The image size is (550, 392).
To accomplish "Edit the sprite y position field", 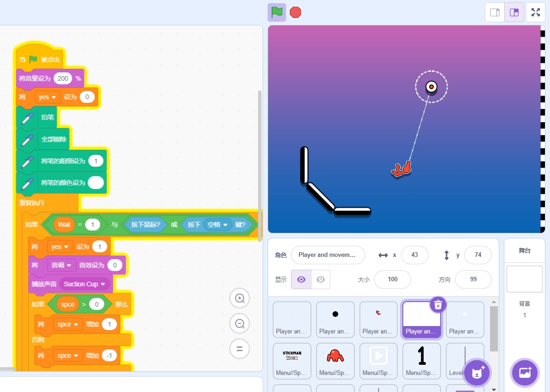I will click(x=478, y=255).
